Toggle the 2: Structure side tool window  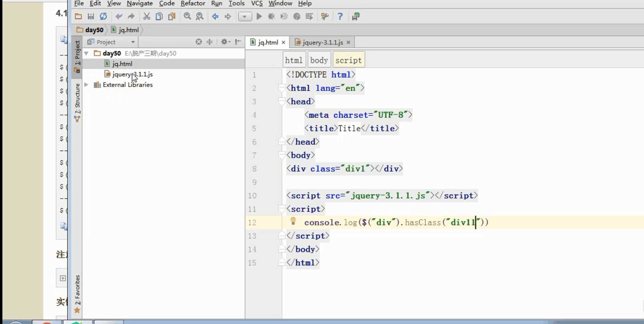click(x=77, y=103)
